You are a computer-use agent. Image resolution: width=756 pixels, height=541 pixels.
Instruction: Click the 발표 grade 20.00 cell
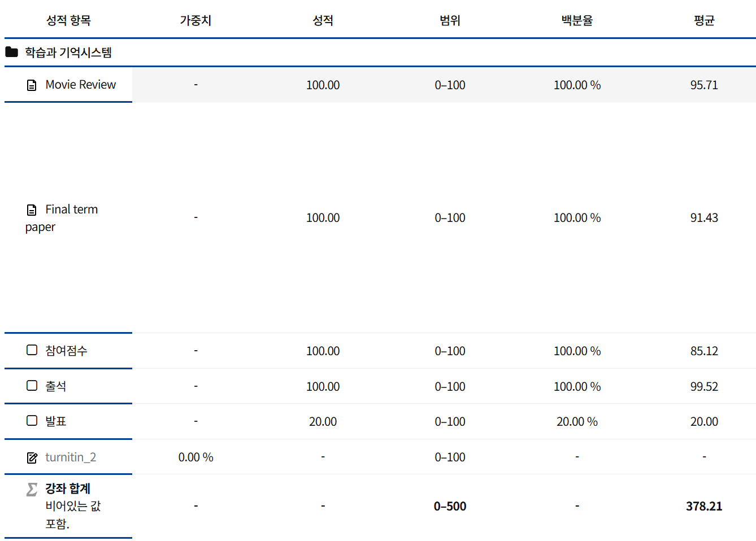click(x=323, y=422)
